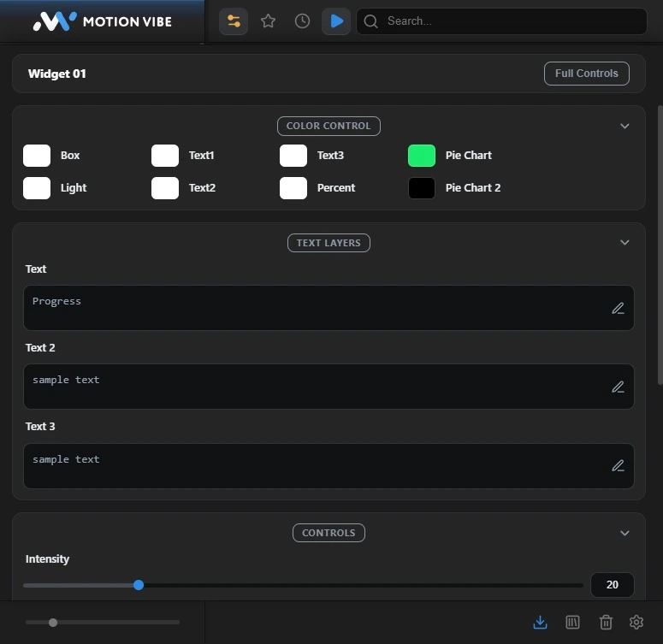Screen dimensions: 663x644
Task: Open the green Pie Chart color swatch
Action: (422, 156)
